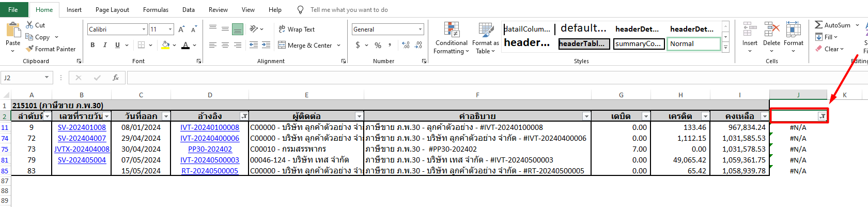Decrease decimal places
The height and width of the screenshot is (207, 868).
419,45
